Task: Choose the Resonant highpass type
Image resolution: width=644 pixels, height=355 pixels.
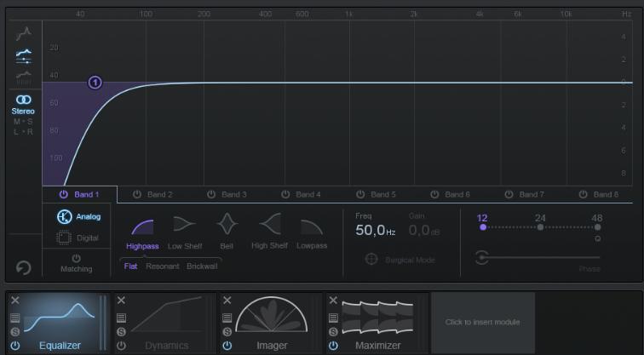Action: coord(162,266)
